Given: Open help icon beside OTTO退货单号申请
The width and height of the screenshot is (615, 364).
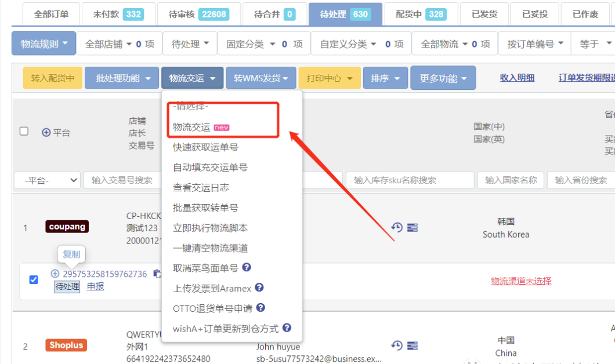Looking at the screenshot, I should click(261, 308).
